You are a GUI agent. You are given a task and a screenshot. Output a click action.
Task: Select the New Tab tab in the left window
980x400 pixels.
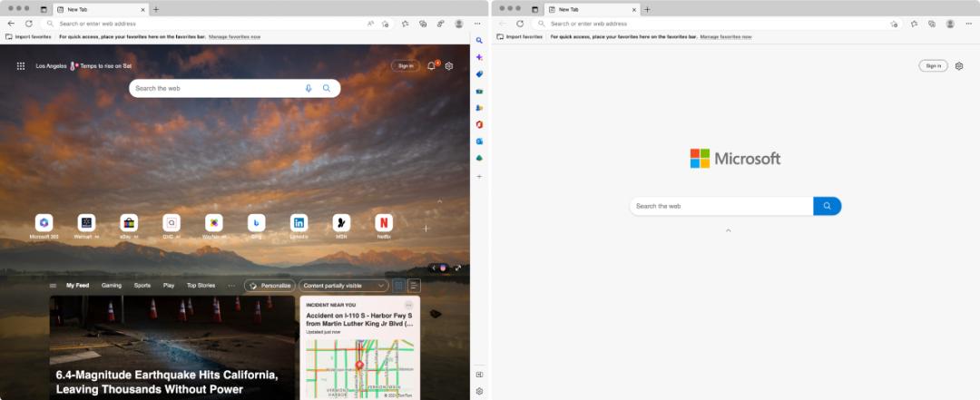(x=101, y=9)
